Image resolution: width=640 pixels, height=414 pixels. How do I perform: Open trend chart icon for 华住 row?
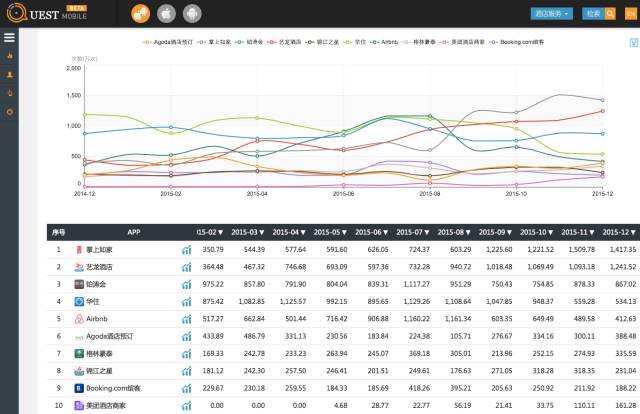click(x=187, y=302)
